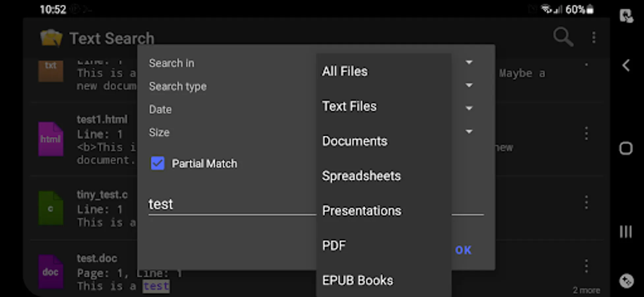Image resolution: width=644 pixels, height=297 pixels.
Task: Choose Spreadsheets from the dropdown list
Action: pyautogui.click(x=361, y=176)
